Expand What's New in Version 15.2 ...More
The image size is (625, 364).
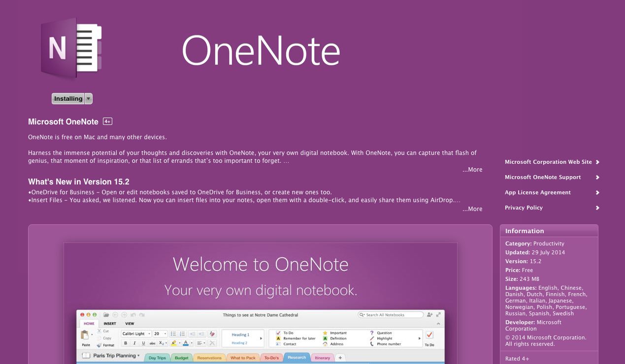[x=472, y=209]
